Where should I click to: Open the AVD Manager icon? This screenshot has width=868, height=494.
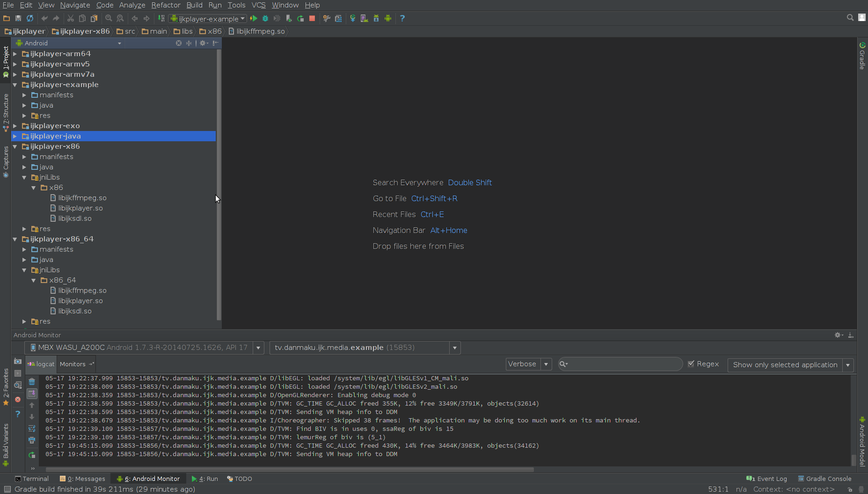365,18
